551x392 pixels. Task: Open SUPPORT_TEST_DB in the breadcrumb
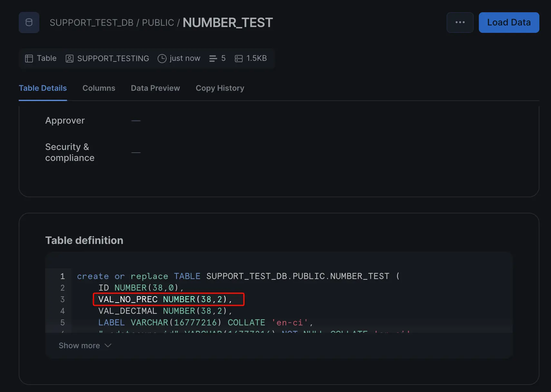(92, 23)
